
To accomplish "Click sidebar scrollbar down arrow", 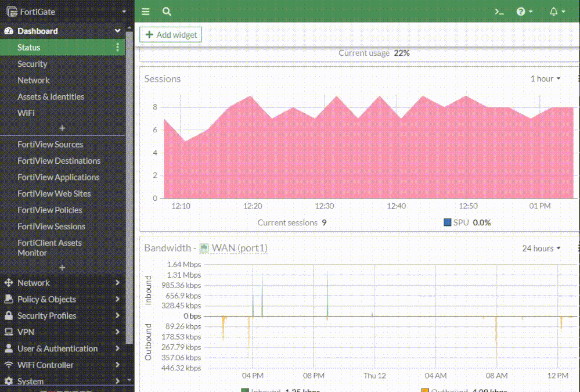I will (129, 379).
